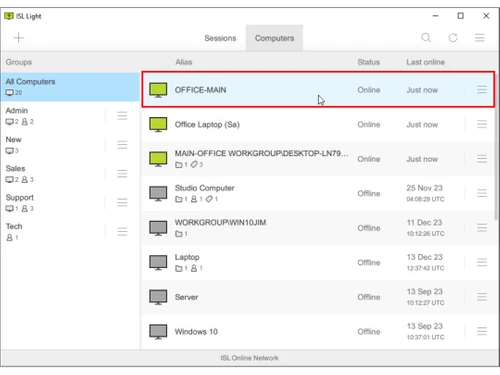Open the main hamburger menu at top right
This screenshot has width=500, height=375.
(480, 38)
